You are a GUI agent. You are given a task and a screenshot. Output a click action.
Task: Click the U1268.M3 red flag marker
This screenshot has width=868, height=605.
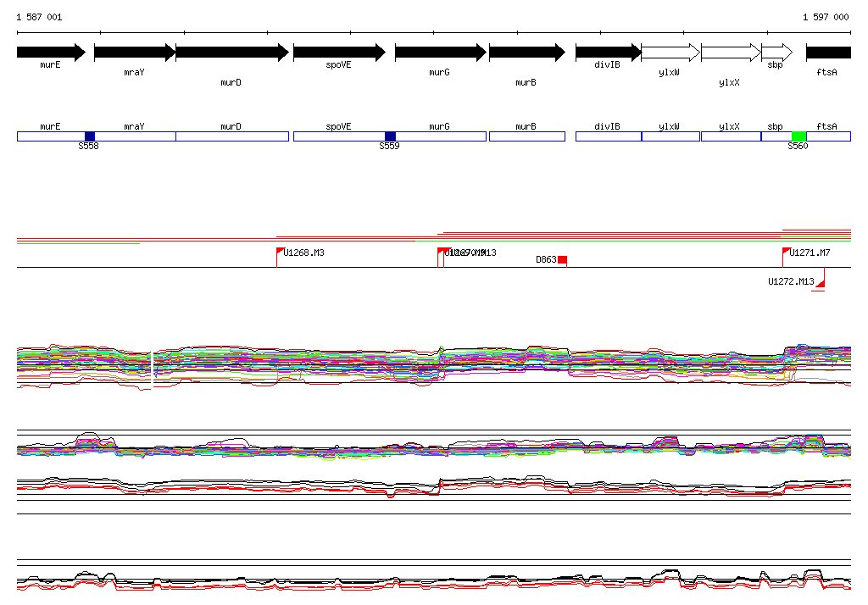coord(281,252)
